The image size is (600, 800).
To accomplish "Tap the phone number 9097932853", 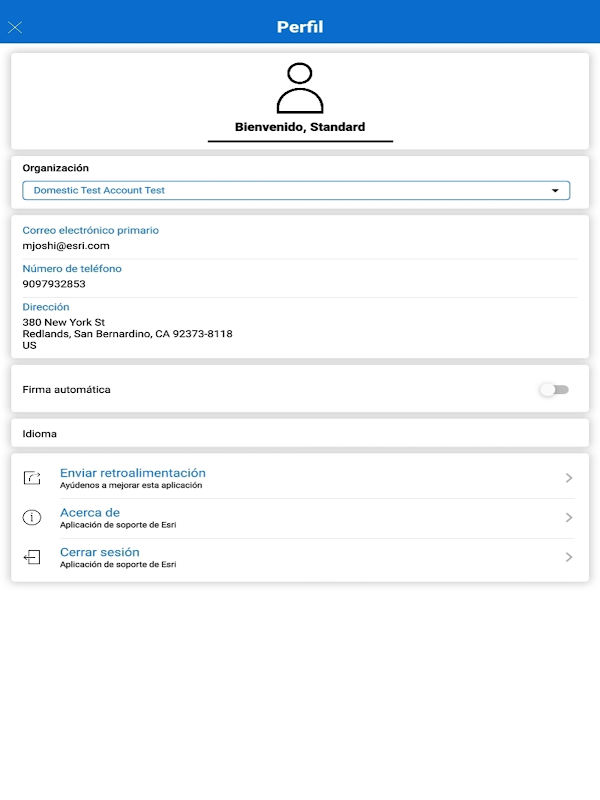I will pos(54,284).
